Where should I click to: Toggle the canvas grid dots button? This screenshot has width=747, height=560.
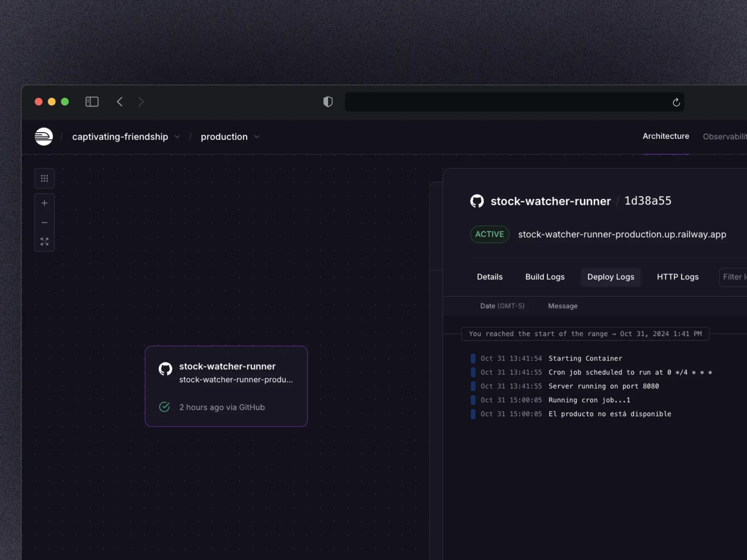click(44, 178)
